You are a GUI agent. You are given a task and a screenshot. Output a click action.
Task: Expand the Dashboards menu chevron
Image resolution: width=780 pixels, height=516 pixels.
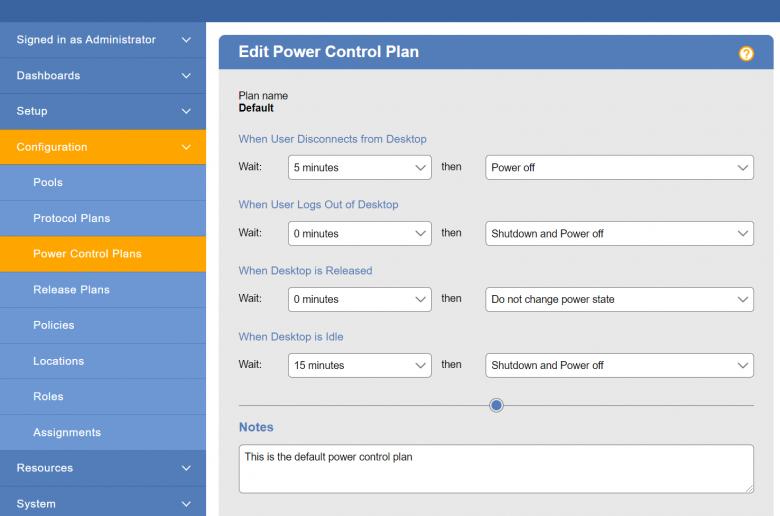tap(186, 76)
